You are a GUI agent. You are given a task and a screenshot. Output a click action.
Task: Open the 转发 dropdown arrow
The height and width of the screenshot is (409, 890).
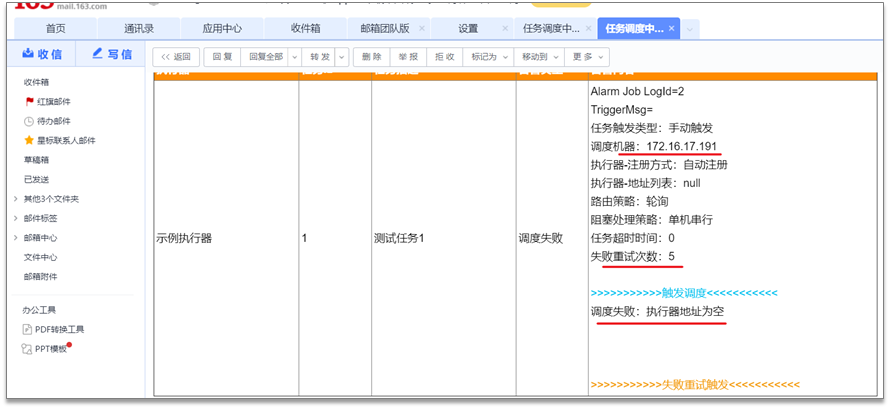click(342, 57)
